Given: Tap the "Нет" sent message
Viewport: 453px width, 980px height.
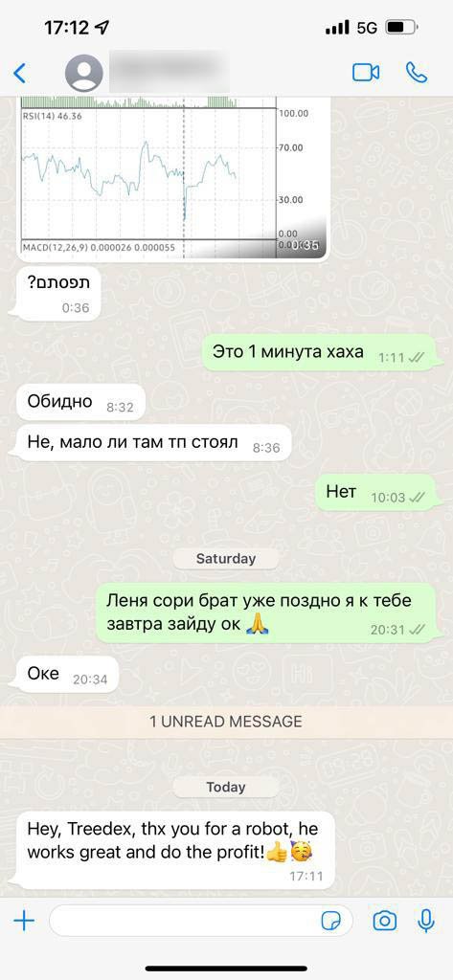Looking at the screenshot, I should click(376, 493).
